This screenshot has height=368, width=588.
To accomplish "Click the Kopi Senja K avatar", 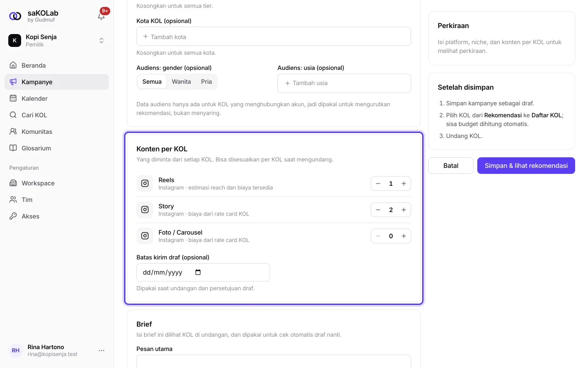I will pos(15,40).
